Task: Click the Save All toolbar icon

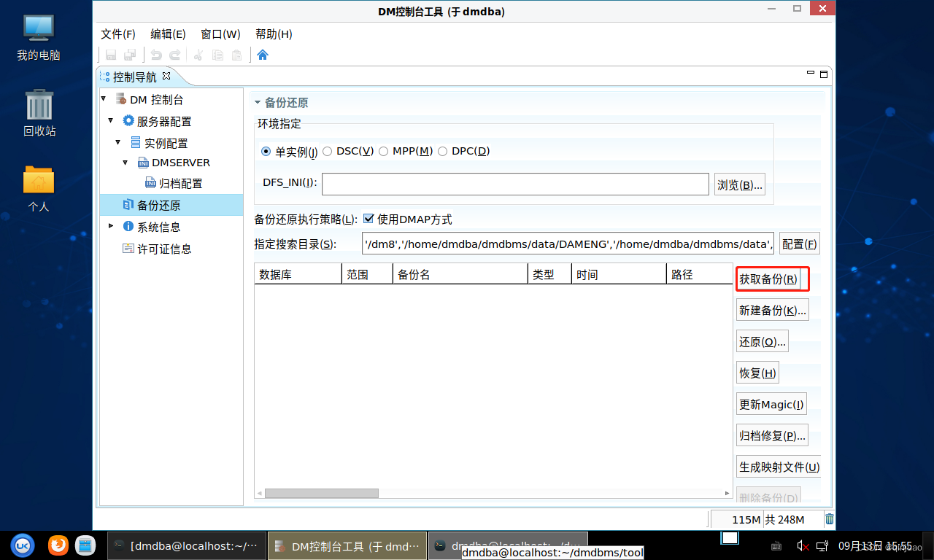Action: [130, 55]
